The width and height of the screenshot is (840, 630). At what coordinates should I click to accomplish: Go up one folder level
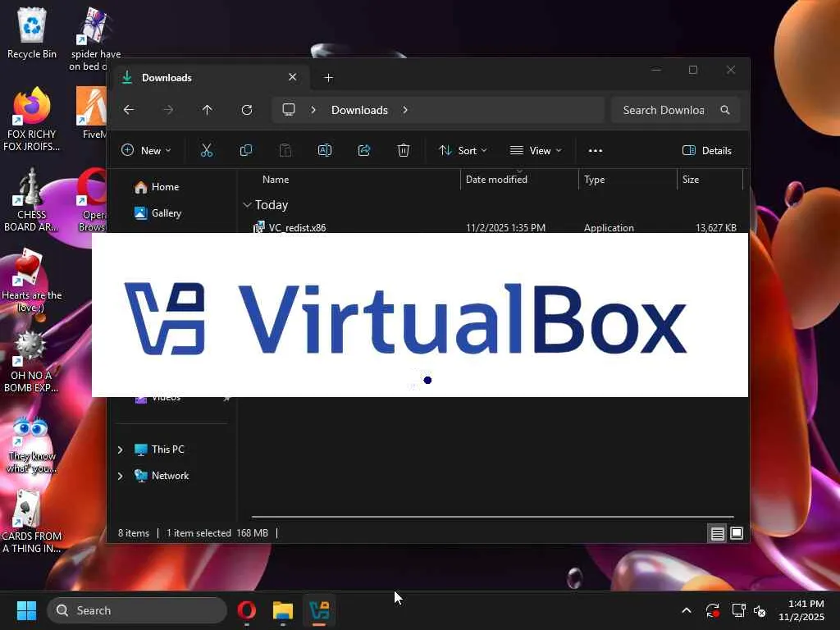[x=208, y=110]
